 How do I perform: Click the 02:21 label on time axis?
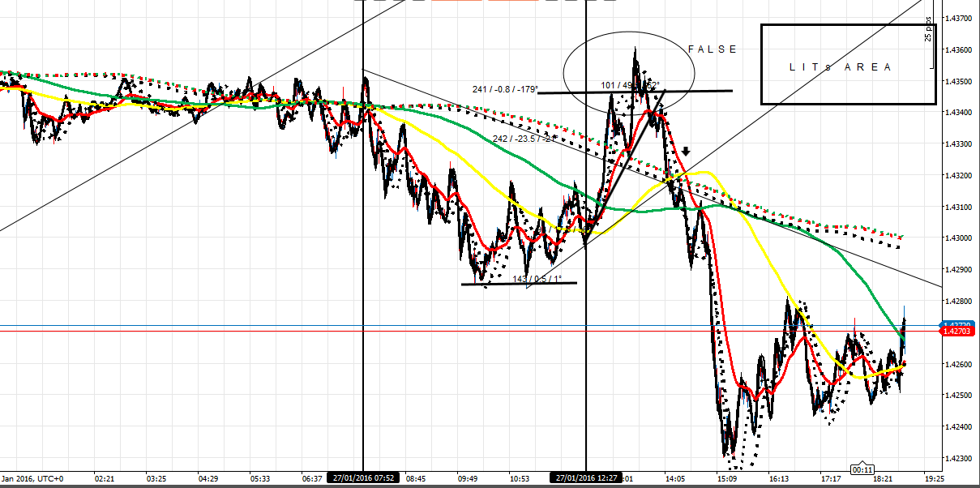105,479
